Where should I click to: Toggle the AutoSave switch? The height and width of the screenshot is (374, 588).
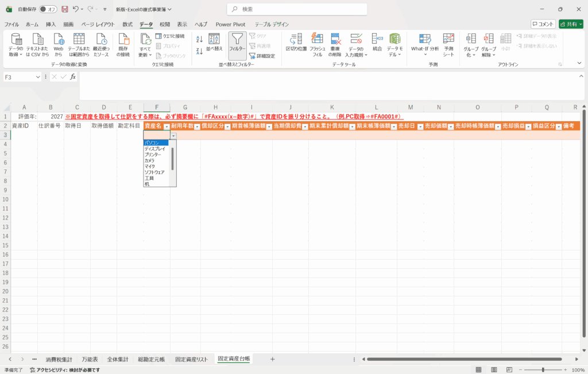tap(48, 9)
